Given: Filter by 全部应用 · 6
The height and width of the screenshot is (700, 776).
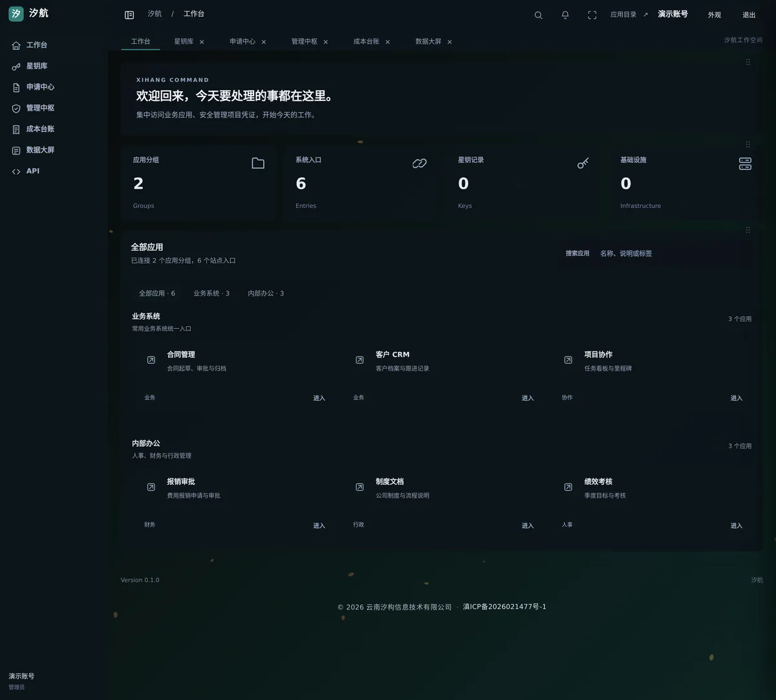Looking at the screenshot, I should pyautogui.click(x=157, y=293).
